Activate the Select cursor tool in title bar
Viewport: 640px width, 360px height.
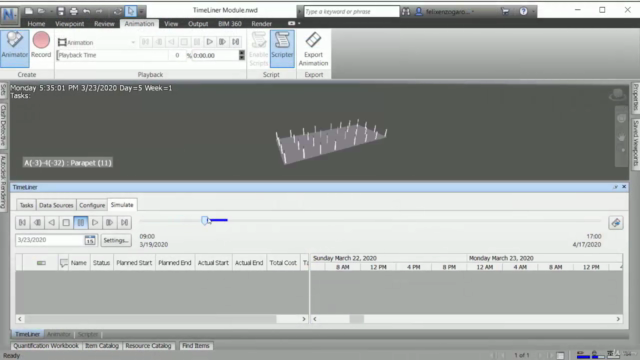(131, 11)
